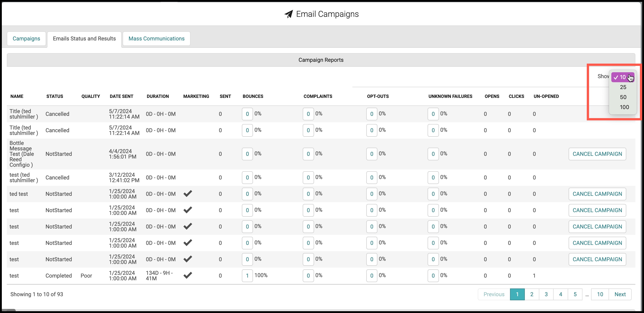
Task: Cancel the Bottle Message Test campaign
Action: tap(597, 154)
